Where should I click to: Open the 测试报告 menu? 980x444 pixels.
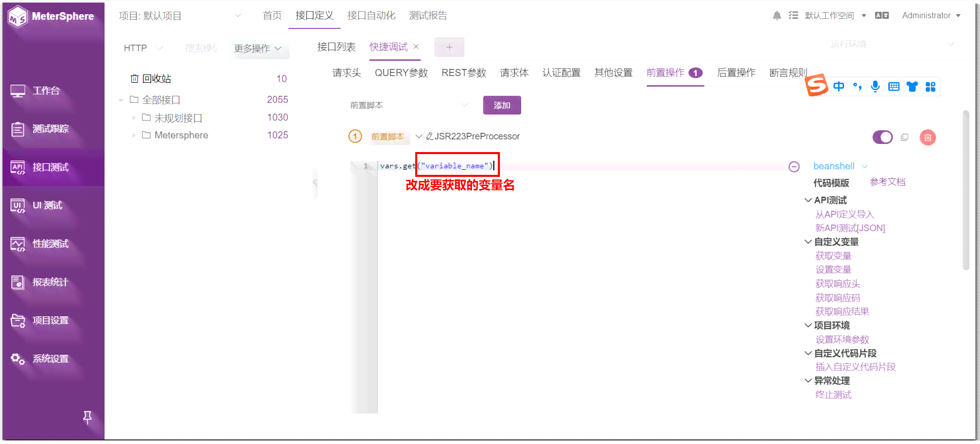tap(428, 16)
